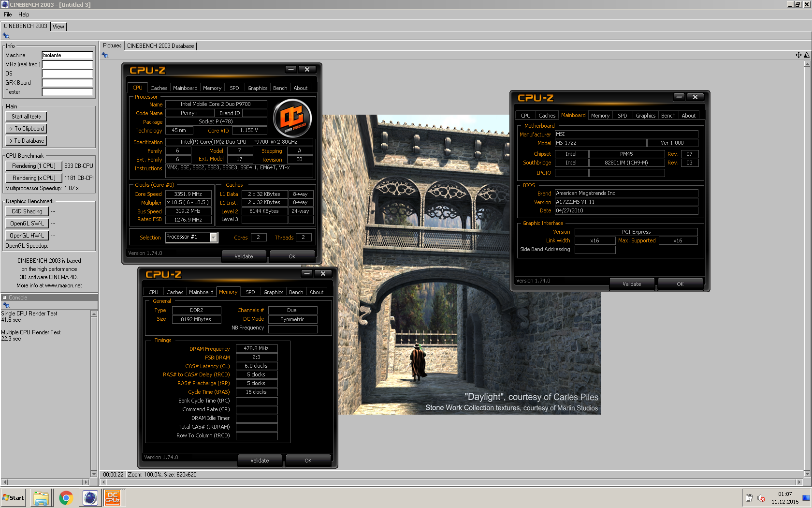The image size is (812, 508).
Task: Minimize the Mainboard CPU-Z window
Action: pyautogui.click(x=679, y=97)
